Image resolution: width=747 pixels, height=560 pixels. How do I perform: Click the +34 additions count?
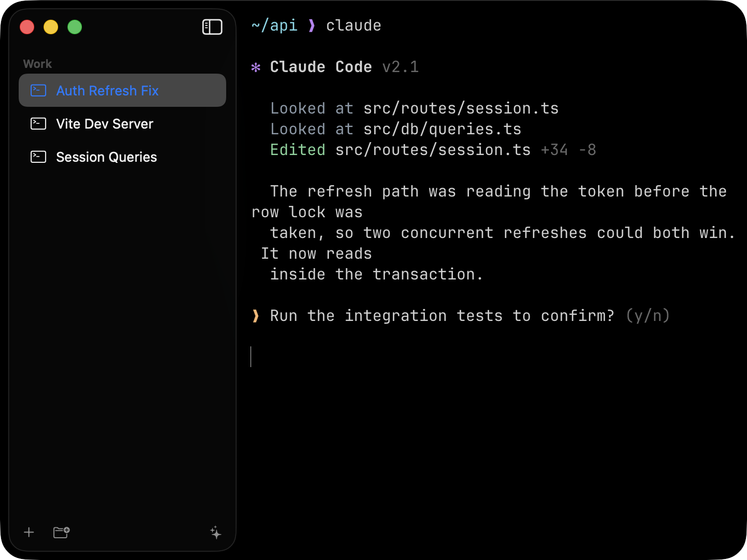click(x=555, y=150)
